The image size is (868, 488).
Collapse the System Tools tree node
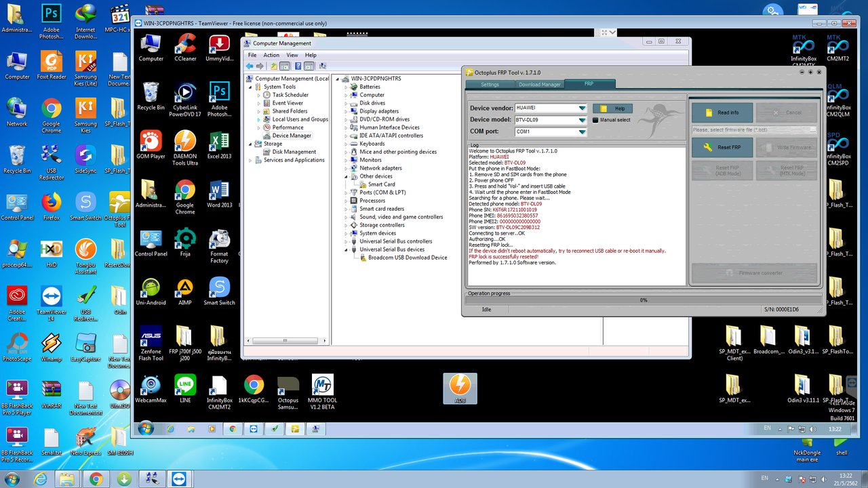[250, 87]
